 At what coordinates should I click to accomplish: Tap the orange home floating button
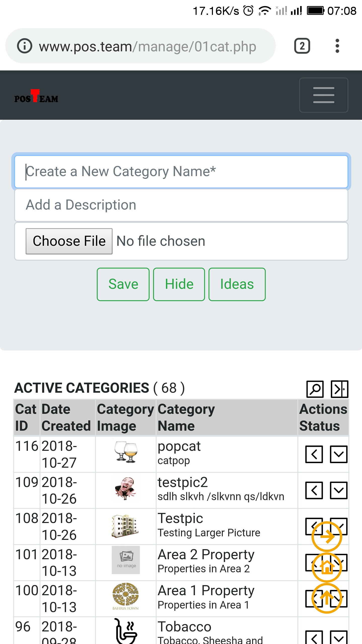[327, 568]
